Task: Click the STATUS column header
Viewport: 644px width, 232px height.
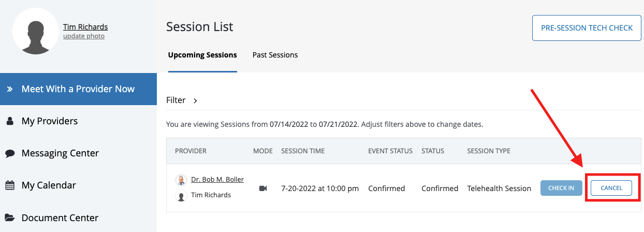Action: [x=433, y=151]
